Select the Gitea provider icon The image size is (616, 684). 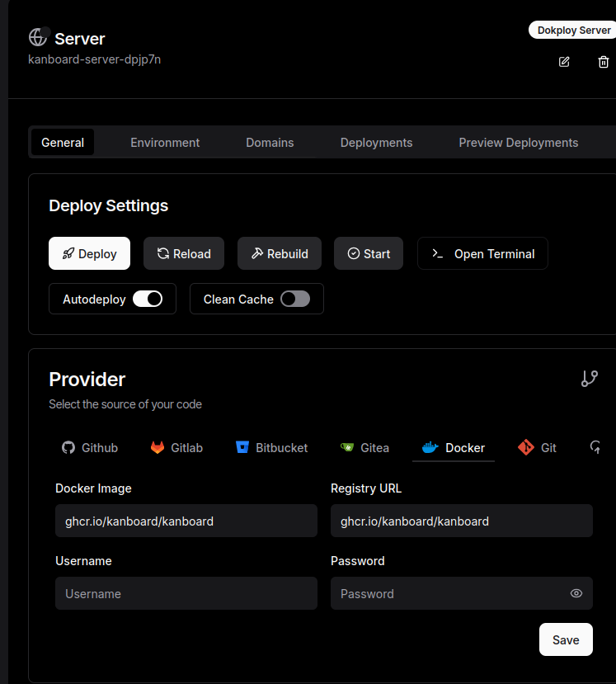click(x=349, y=447)
